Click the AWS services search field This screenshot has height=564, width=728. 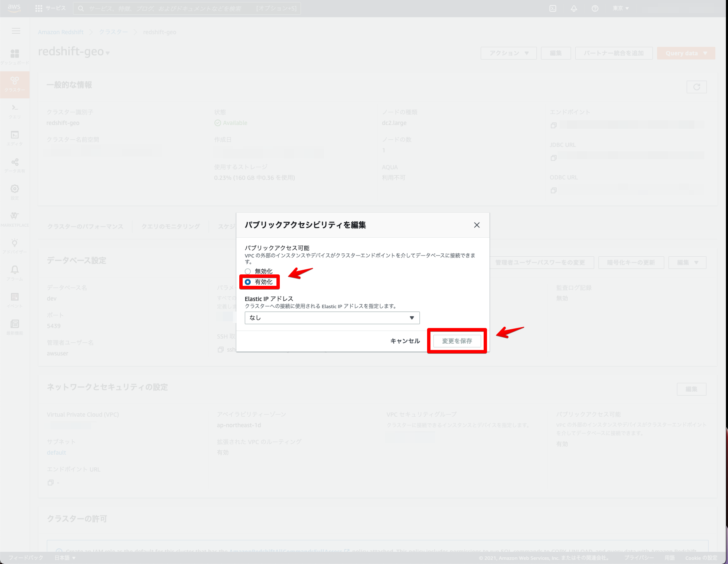[x=186, y=8]
